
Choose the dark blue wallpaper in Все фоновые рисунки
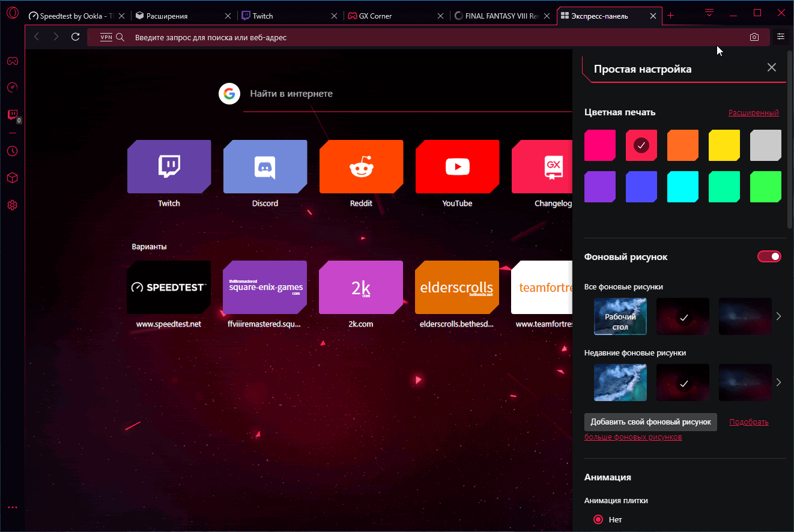(745, 316)
